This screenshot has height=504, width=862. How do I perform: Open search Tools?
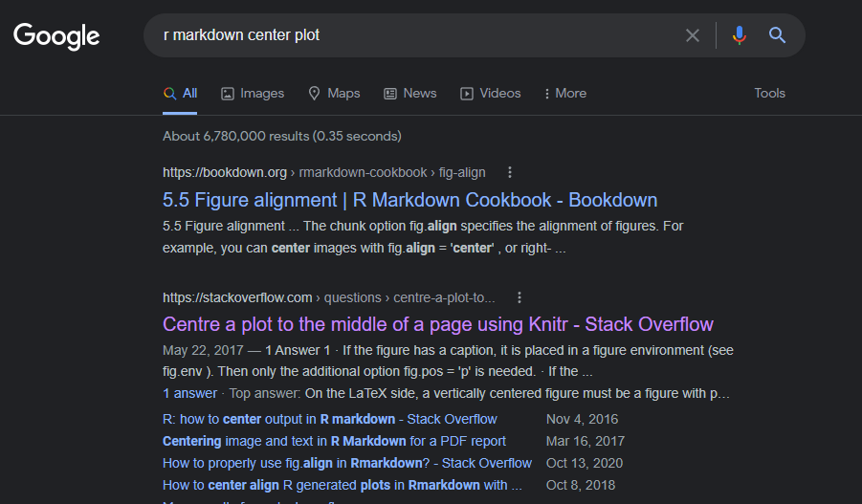pos(769,94)
